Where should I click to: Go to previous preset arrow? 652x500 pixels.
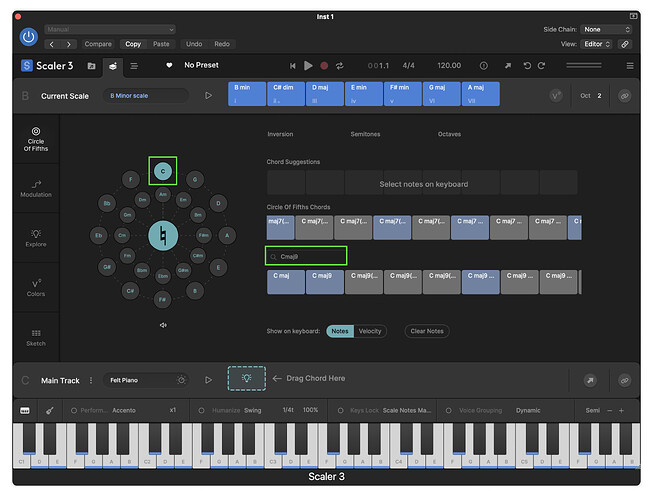point(52,44)
